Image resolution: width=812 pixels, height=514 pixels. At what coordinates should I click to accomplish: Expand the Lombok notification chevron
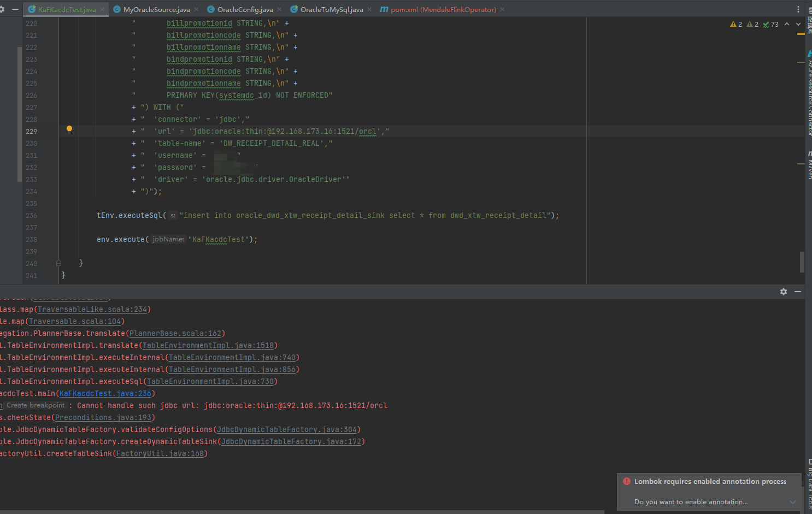click(793, 502)
